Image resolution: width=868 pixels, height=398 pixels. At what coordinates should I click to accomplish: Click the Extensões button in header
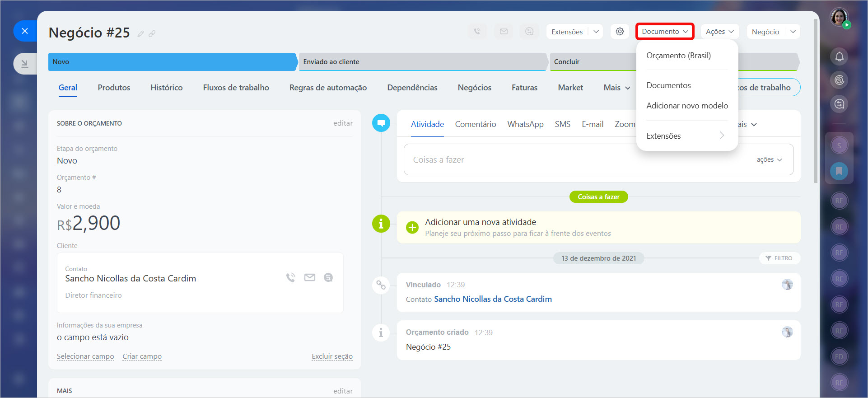567,32
